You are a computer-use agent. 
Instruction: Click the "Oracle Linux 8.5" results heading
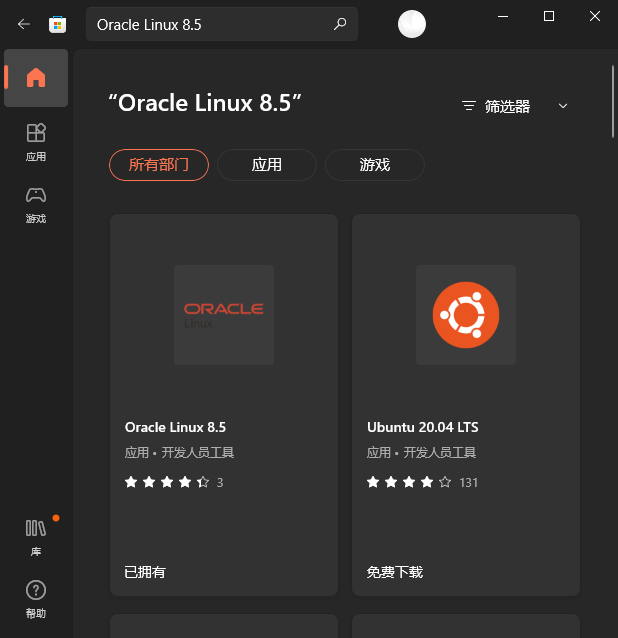205,103
